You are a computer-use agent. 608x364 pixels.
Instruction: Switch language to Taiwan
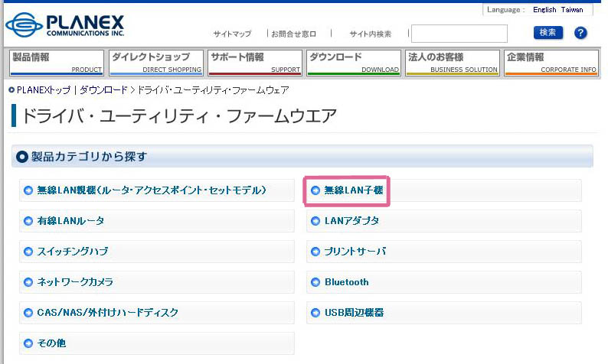pos(572,10)
